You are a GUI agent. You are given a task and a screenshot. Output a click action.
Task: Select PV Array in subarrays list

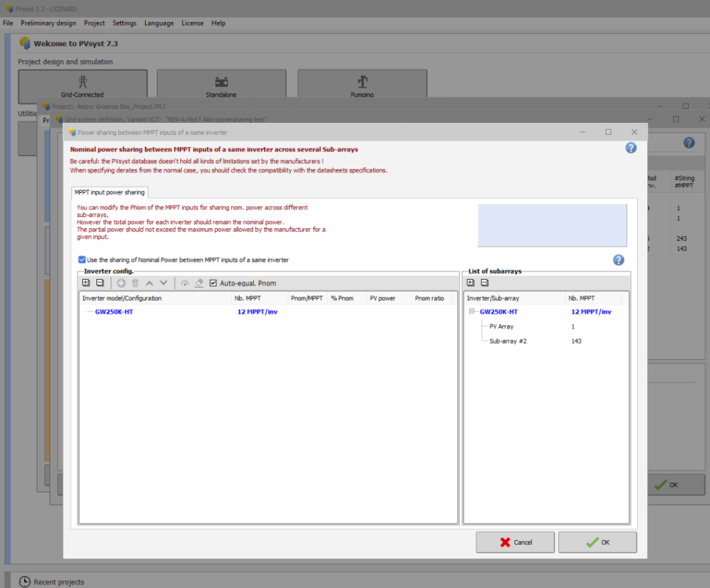click(502, 326)
